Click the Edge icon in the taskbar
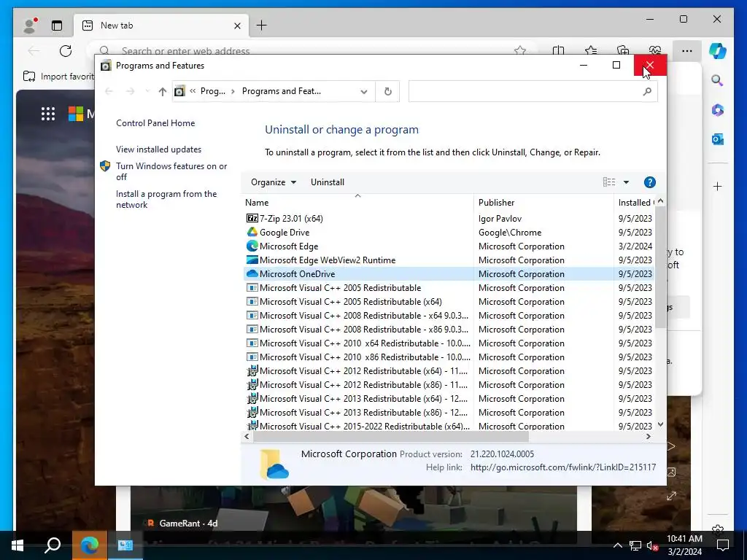The width and height of the screenshot is (747, 560). coord(90,545)
